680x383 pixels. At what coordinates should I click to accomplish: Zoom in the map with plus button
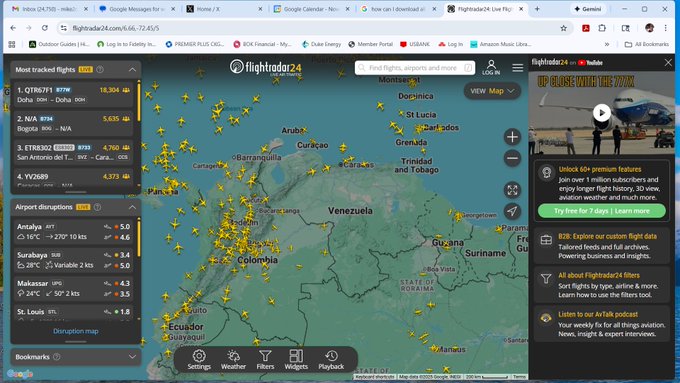(x=512, y=137)
